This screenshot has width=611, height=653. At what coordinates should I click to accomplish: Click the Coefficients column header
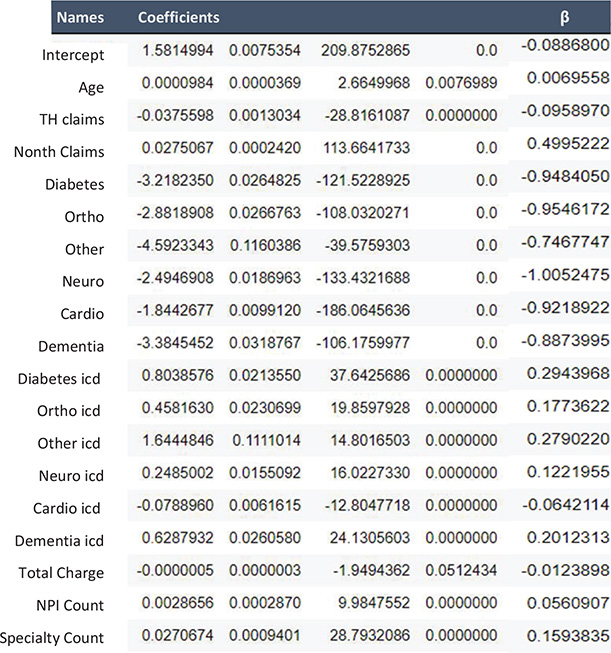tap(178, 18)
